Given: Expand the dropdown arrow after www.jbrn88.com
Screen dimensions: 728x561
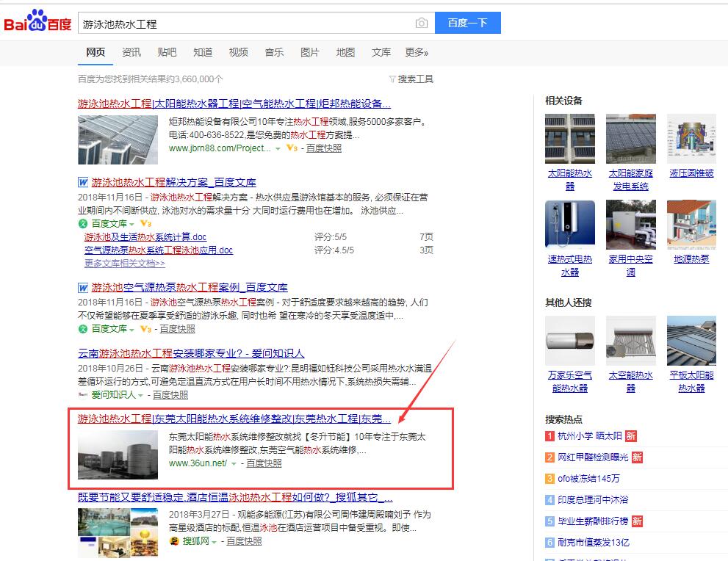Looking at the screenshot, I should [x=278, y=148].
